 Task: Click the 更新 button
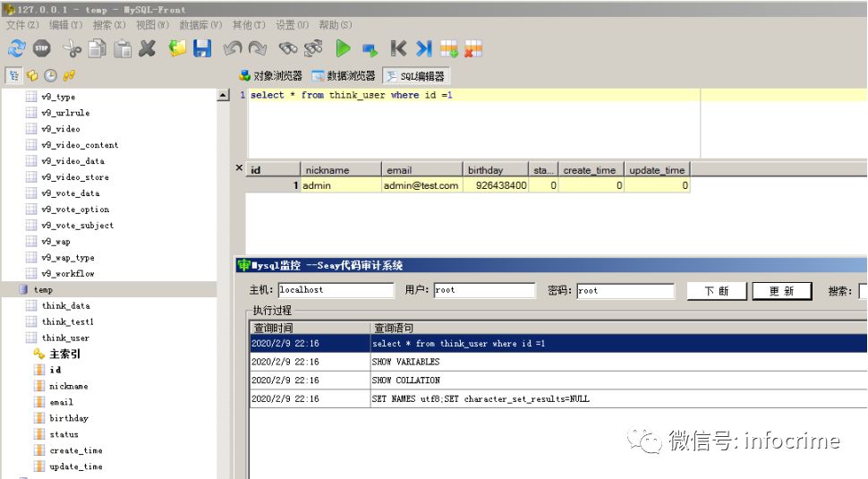tap(781, 291)
